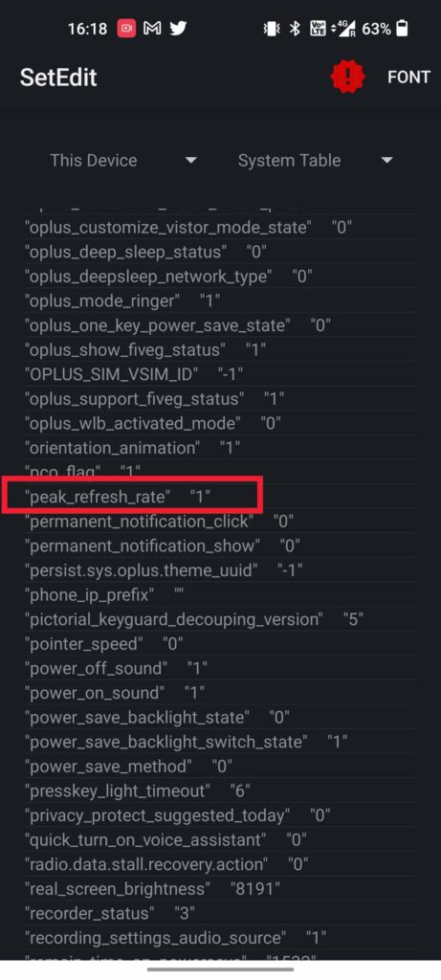Open the FONT option

[x=409, y=77]
